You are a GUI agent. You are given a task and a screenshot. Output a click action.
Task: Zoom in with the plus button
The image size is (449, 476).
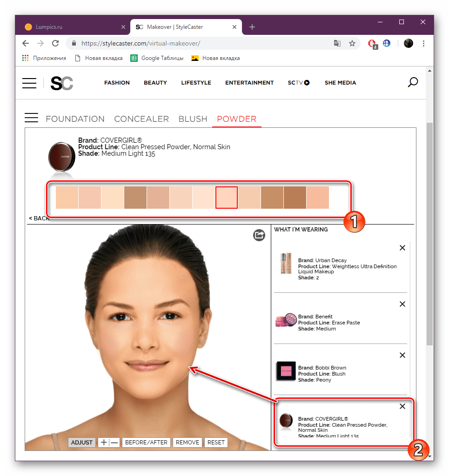[x=104, y=443]
